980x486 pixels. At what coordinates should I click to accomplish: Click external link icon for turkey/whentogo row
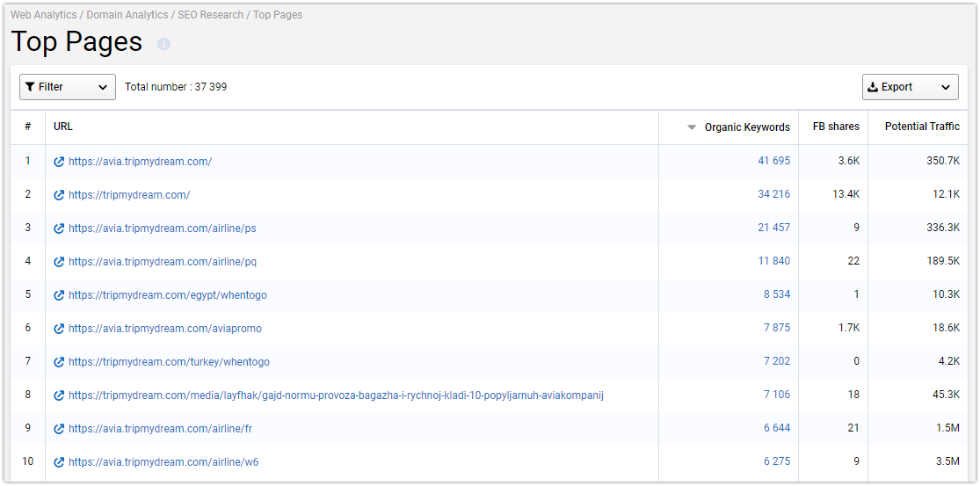point(60,362)
